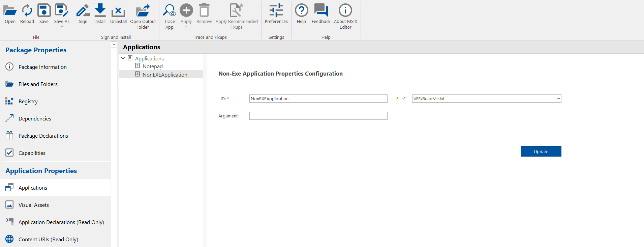Image resolution: width=644 pixels, height=247 pixels.
Task: Collapse the Applications tree node
Action: [123, 58]
